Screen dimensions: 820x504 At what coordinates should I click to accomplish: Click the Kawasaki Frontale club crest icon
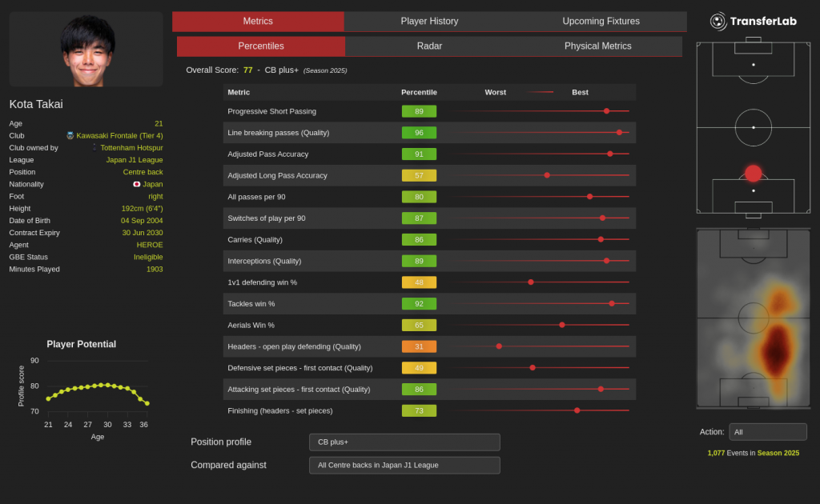(70, 136)
